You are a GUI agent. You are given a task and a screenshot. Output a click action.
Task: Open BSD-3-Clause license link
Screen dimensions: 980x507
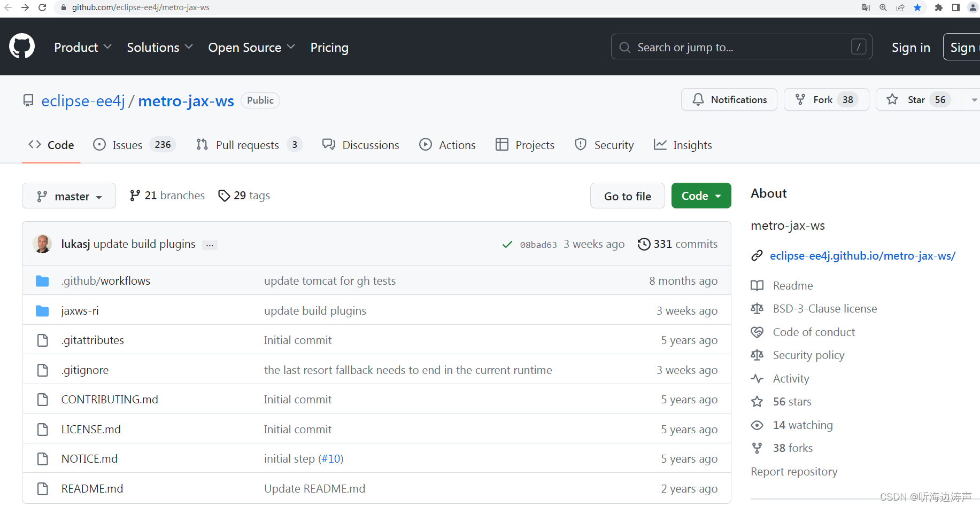click(x=825, y=309)
